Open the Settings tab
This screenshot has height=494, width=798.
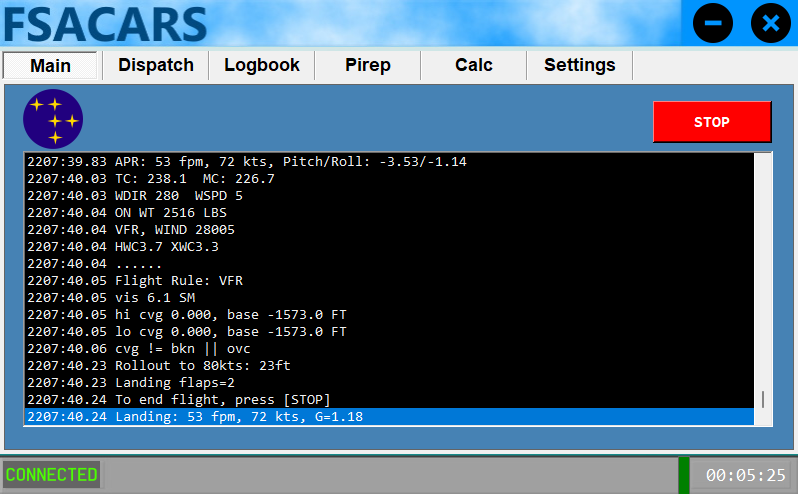click(580, 66)
